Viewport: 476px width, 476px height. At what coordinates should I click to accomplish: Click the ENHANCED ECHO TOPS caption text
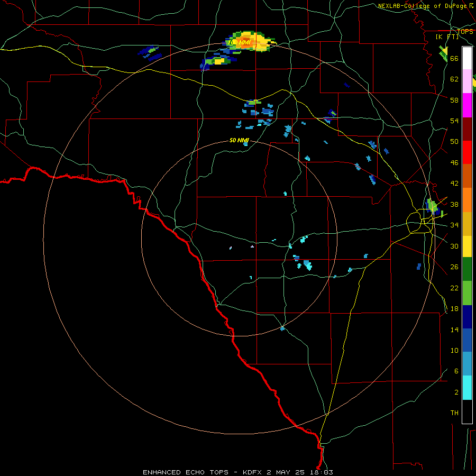tap(186, 472)
